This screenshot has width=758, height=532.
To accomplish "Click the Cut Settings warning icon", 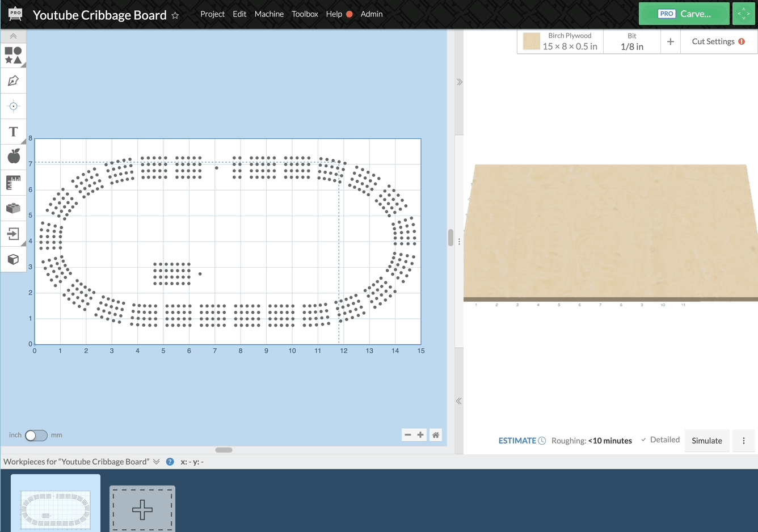I will pos(742,41).
